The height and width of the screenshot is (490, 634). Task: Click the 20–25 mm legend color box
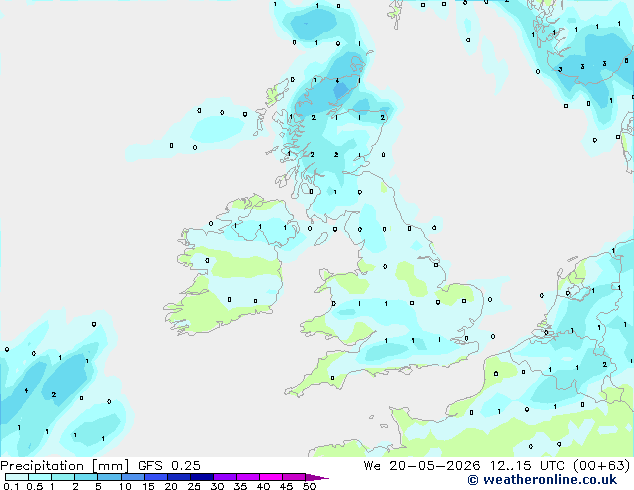[178, 477]
